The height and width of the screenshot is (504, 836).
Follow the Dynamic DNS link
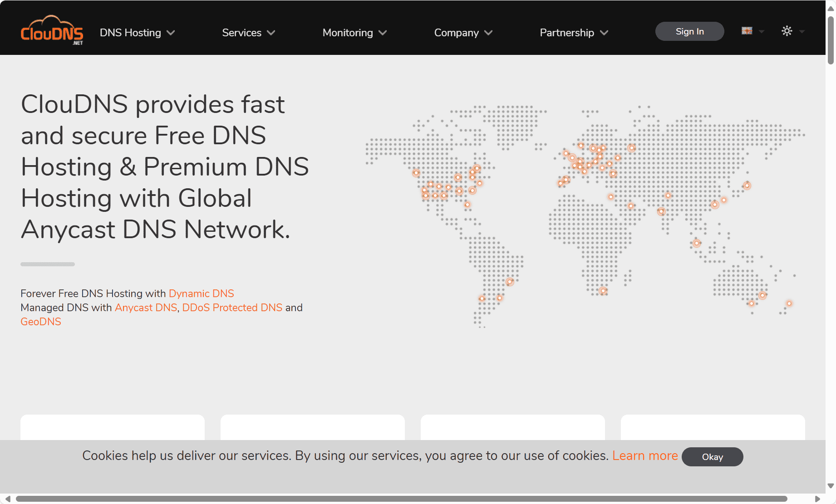pyautogui.click(x=201, y=294)
